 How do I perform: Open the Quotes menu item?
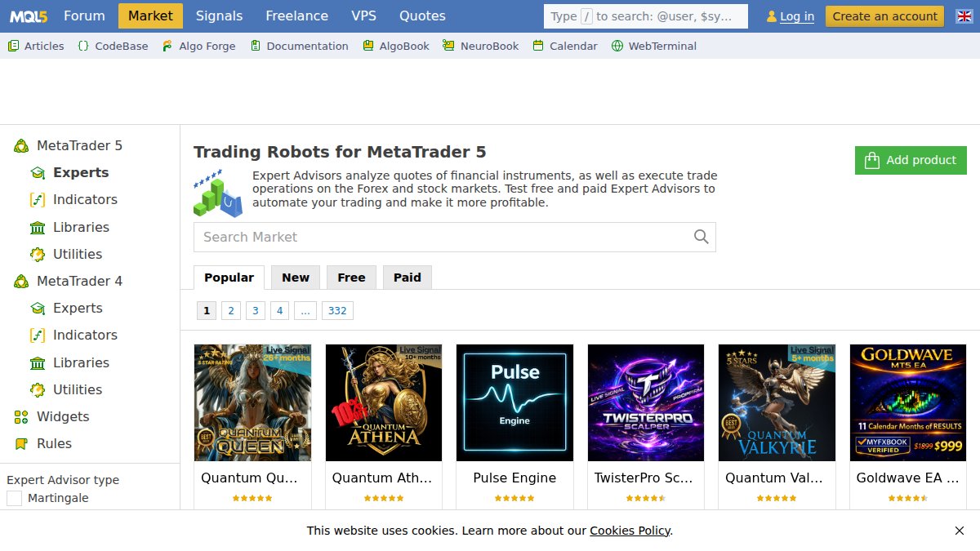422,16
